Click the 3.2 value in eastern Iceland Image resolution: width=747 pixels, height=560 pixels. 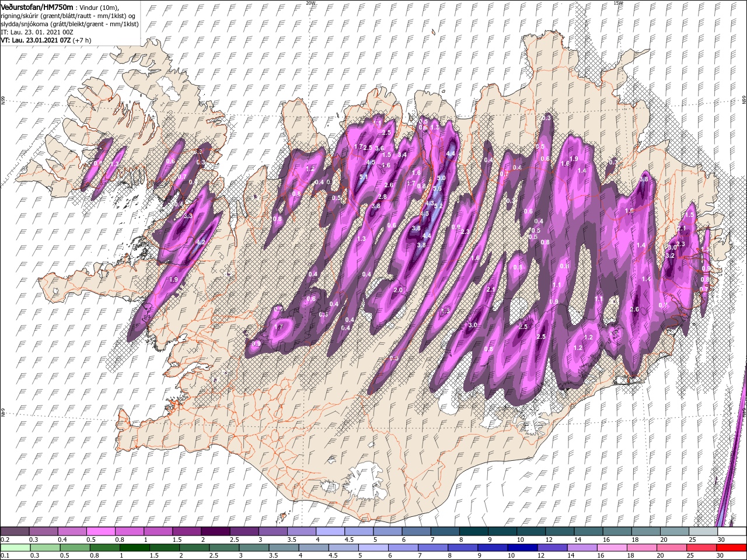(x=670, y=256)
